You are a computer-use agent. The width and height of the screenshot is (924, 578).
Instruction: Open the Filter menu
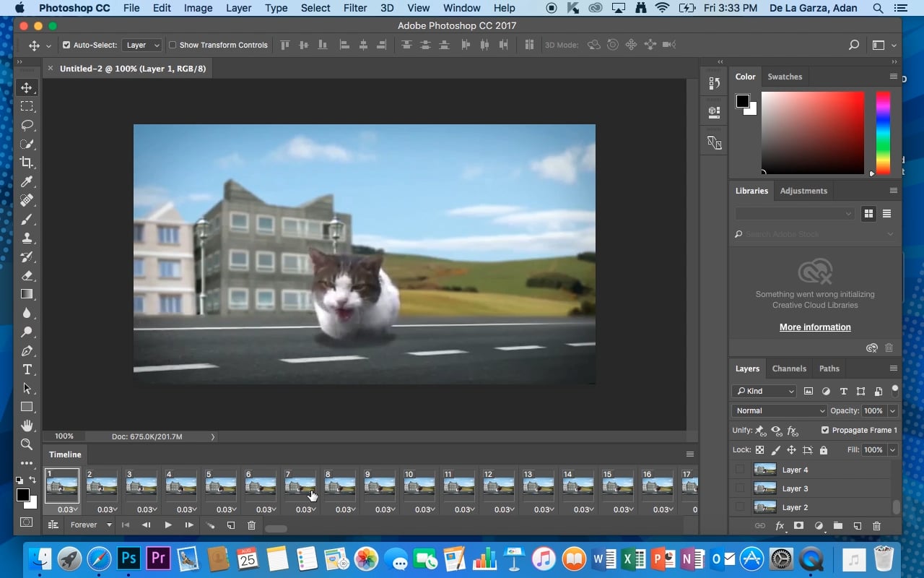355,8
